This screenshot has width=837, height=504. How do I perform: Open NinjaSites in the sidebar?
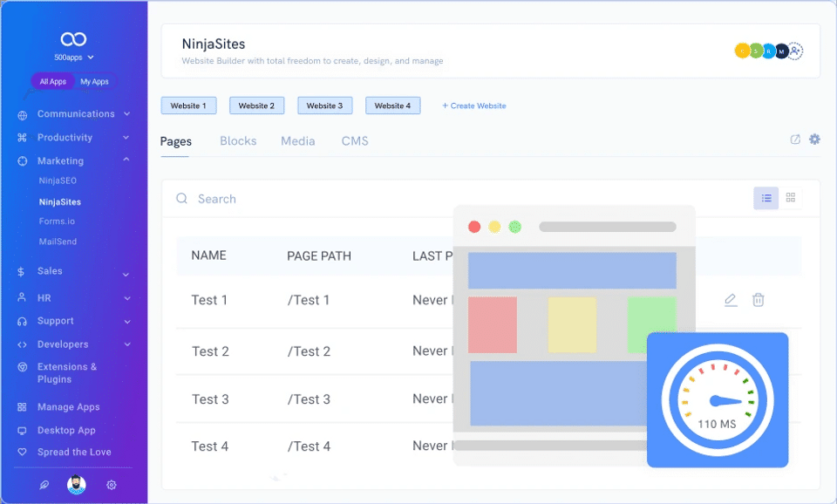(x=60, y=201)
